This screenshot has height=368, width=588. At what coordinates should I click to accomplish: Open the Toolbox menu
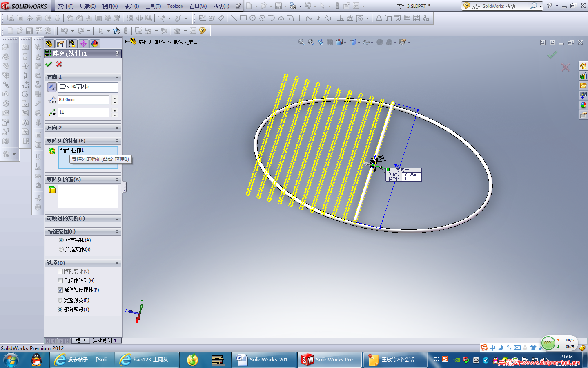click(175, 6)
